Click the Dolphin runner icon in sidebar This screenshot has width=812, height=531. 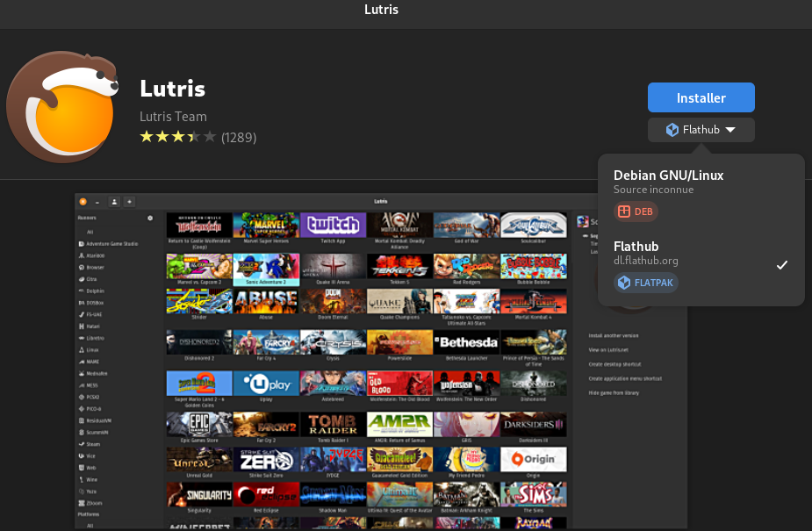pos(82,291)
